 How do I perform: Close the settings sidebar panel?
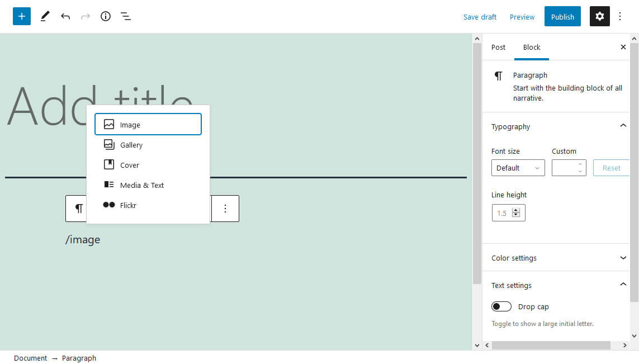click(623, 47)
